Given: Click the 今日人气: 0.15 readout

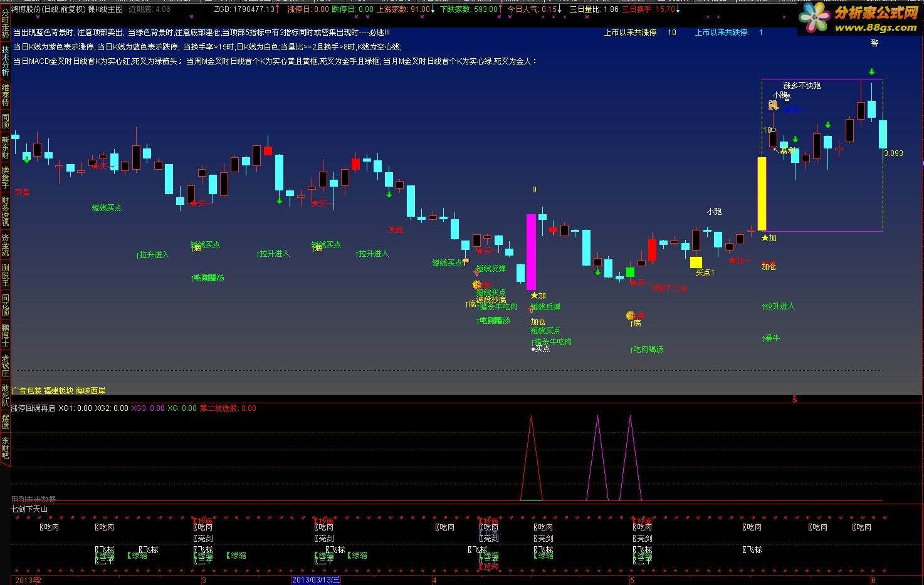Looking at the screenshot, I should pos(532,9).
